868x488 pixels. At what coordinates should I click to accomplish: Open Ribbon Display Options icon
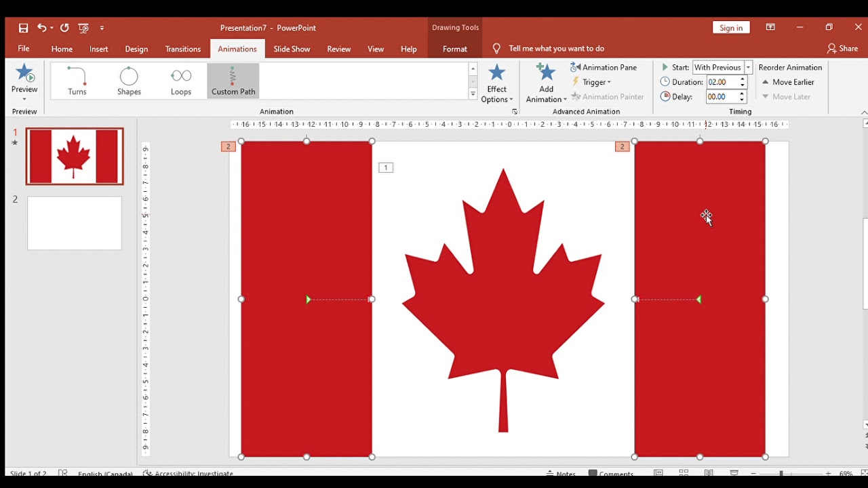pyautogui.click(x=770, y=28)
